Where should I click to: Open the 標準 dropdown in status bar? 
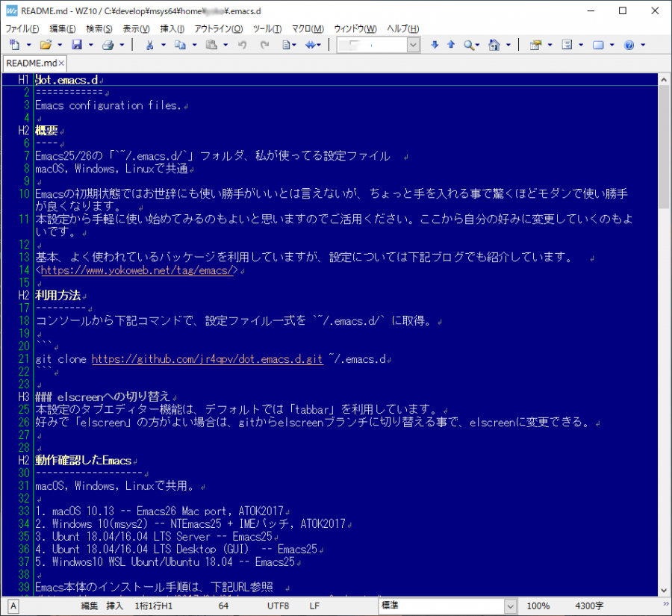pos(510,606)
